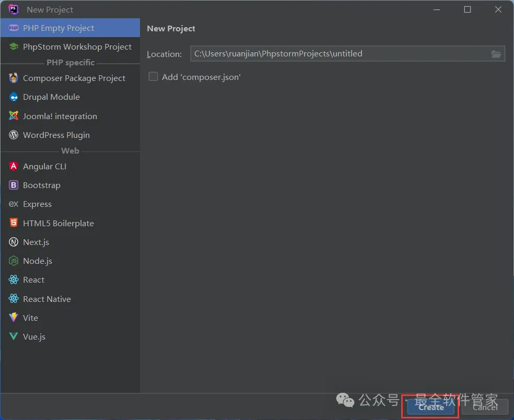This screenshot has height=420, width=514.
Task: Select Joomla! integration project type
Action: tap(70, 116)
